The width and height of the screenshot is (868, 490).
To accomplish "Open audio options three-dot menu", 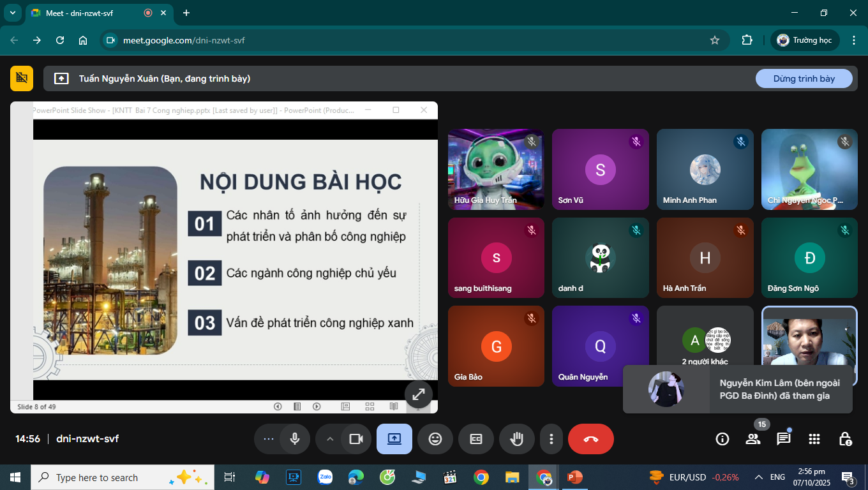I will (x=269, y=439).
